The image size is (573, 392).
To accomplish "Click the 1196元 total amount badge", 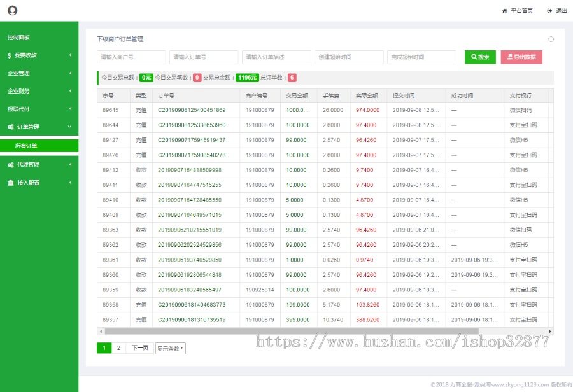I will (248, 78).
